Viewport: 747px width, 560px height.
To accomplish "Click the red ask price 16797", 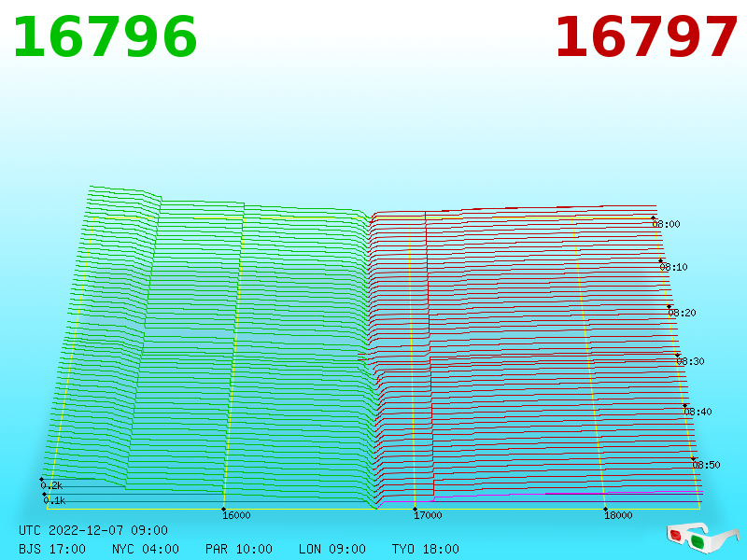I will click(x=646, y=37).
